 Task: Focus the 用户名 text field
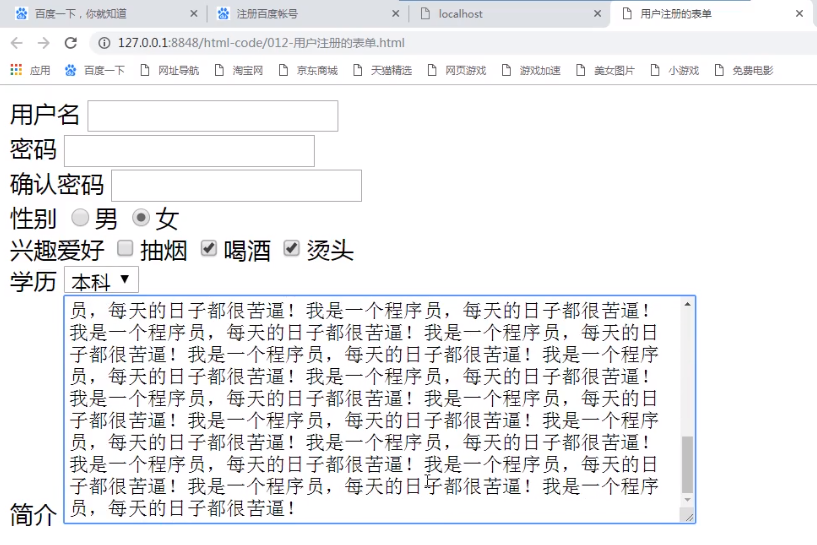pyautogui.click(x=213, y=116)
